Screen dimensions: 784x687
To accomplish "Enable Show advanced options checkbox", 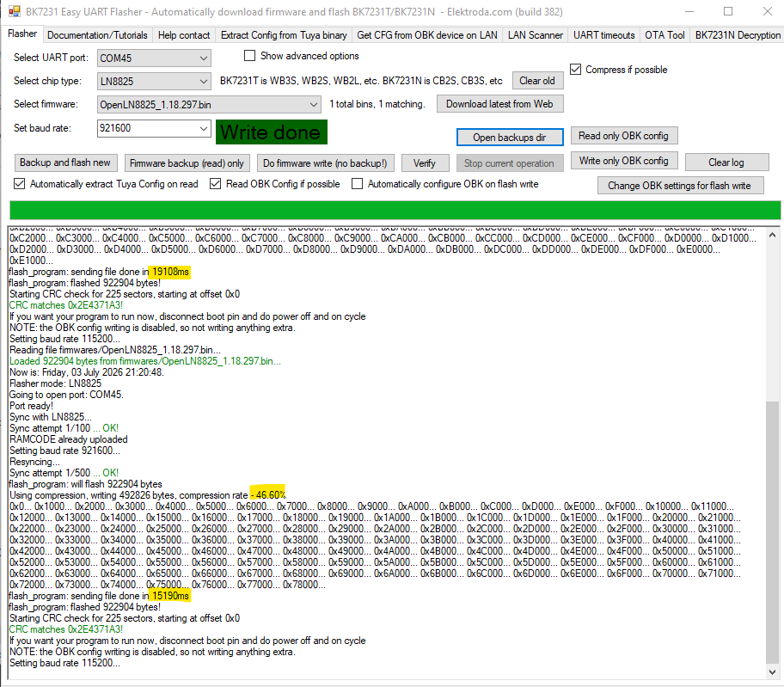I will tap(249, 56).
